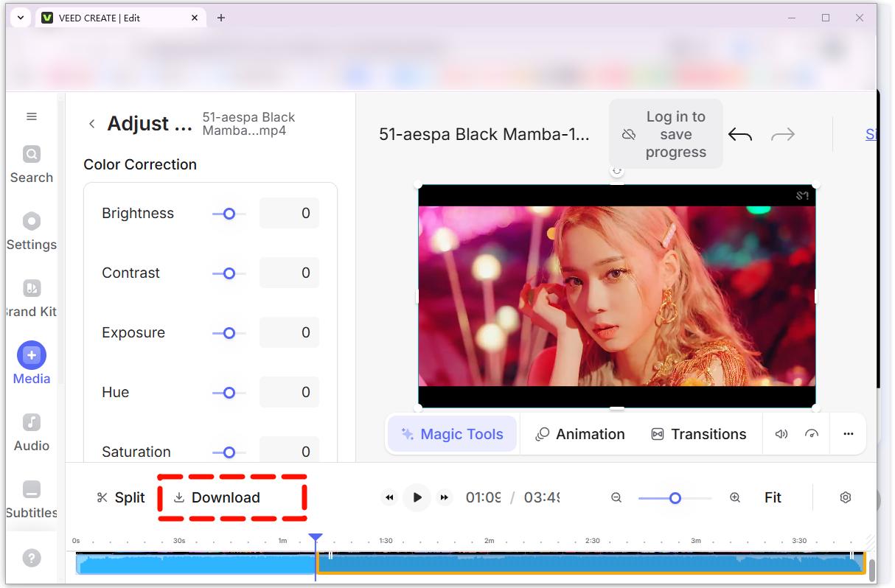895x588 pixels.
Task: Click Log in to save progress
Action: [x=666, y=134]
